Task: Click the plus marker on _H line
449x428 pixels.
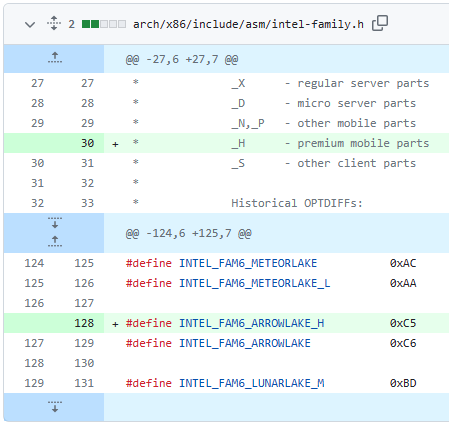Action: (115, 144)
